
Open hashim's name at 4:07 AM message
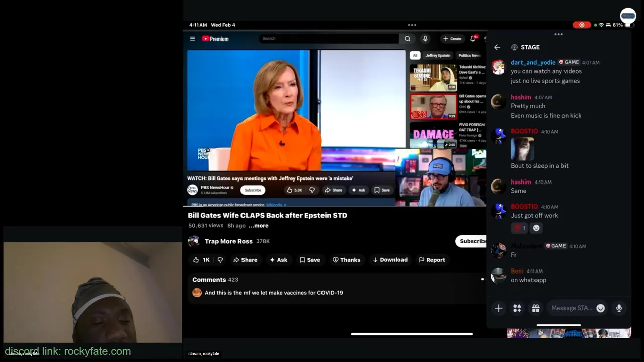pos(521,97)
